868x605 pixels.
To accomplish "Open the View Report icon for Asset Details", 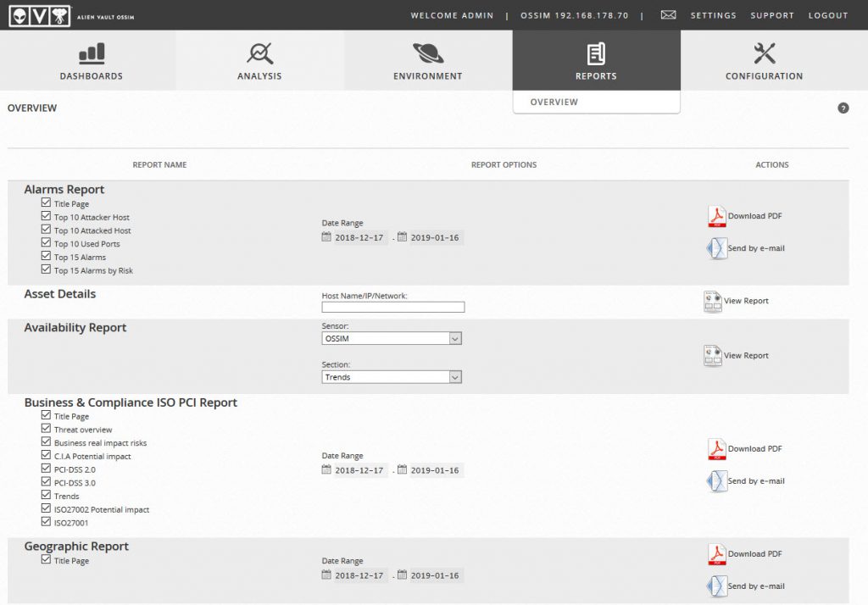I will (x=713, y=301).
